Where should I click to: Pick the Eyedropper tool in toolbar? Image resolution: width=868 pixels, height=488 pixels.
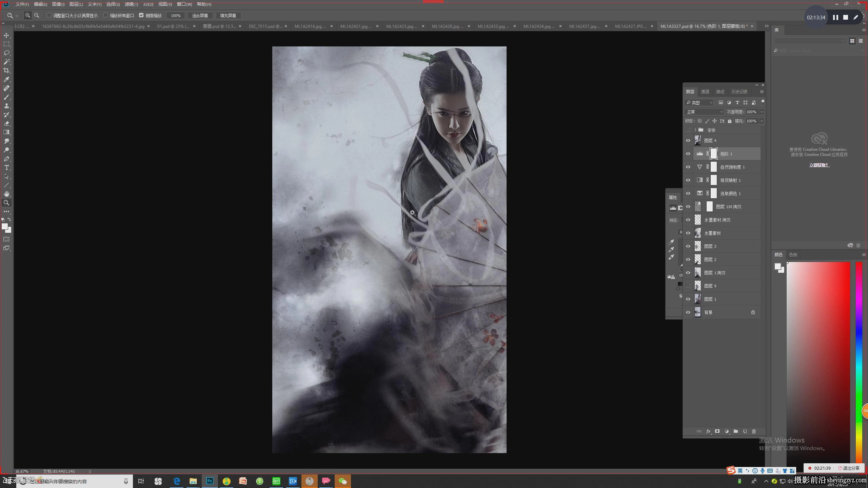(6, 79)
